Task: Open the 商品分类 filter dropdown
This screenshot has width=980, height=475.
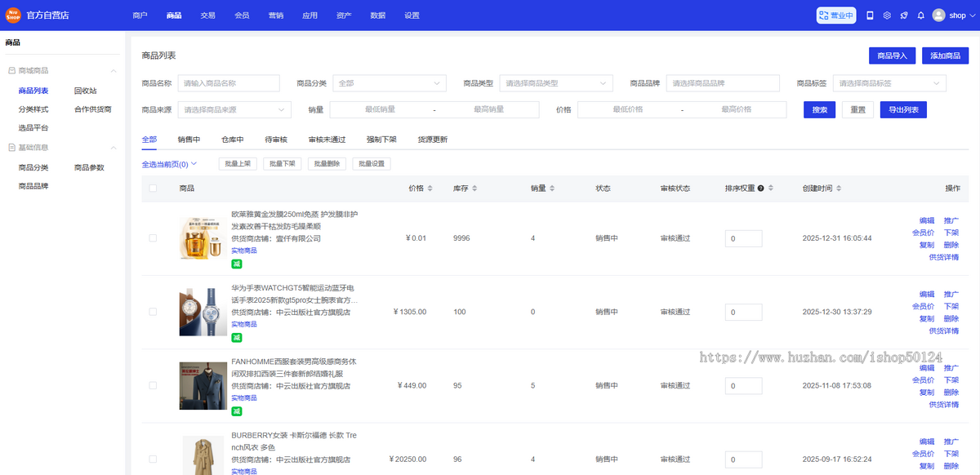Action: pos(390,83)
